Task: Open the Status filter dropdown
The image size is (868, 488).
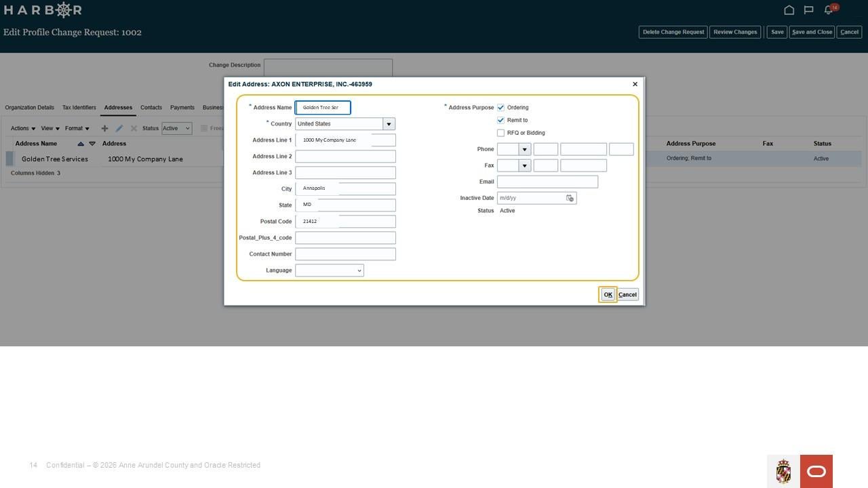Action: click(176, 128)
